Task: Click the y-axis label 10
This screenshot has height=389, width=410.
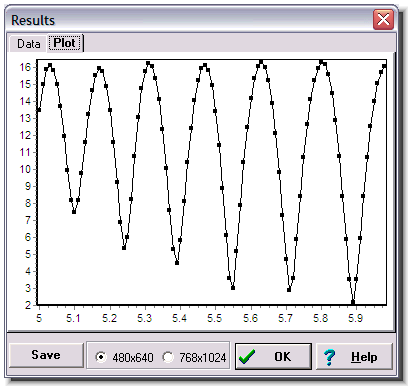Action: click(x=25, y=169)
